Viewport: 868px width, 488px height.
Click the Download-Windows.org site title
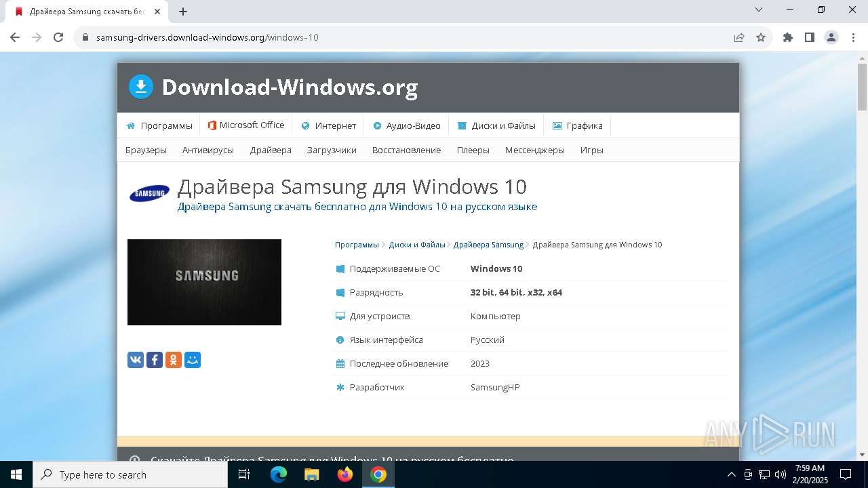[x=290, y=87]
